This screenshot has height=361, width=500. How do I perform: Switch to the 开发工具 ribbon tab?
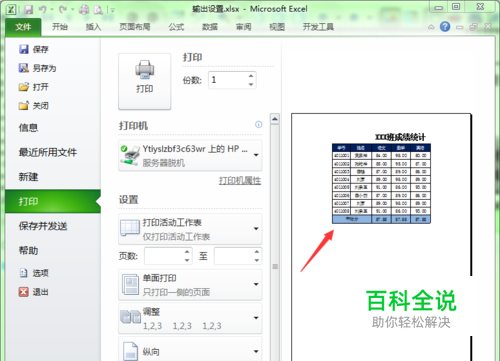pyautogui.click(x=318, y=27)
